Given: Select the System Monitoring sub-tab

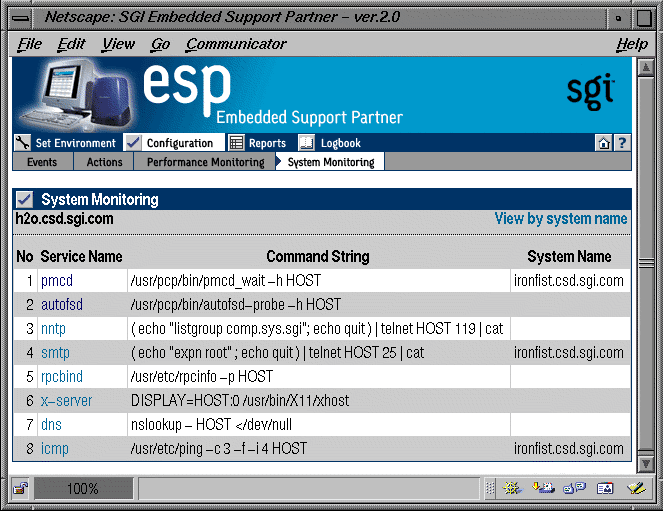Looking at the screenshot, I should pyautogui.click(x=330, y=162).
